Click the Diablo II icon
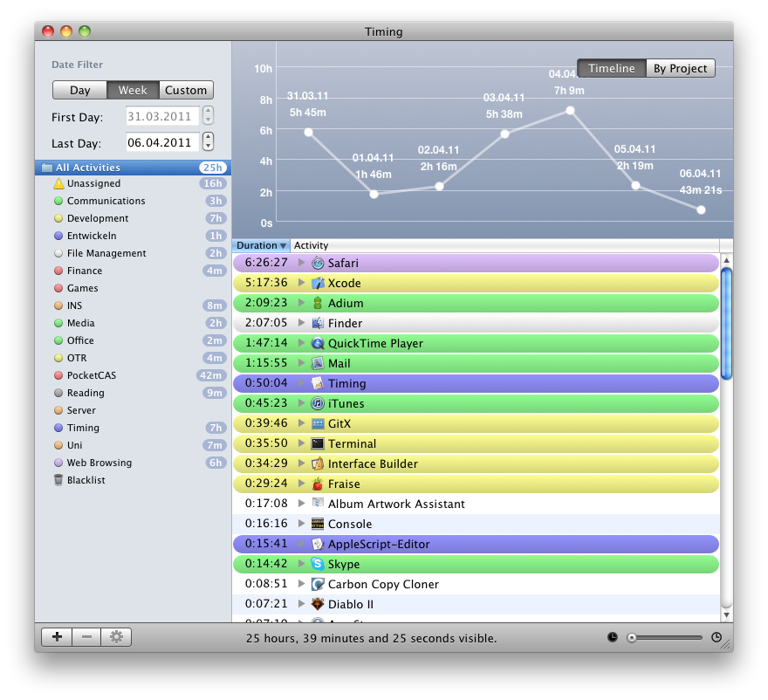Image resolution: width=768 pixels, height=700 pixels. click(318, 605)
